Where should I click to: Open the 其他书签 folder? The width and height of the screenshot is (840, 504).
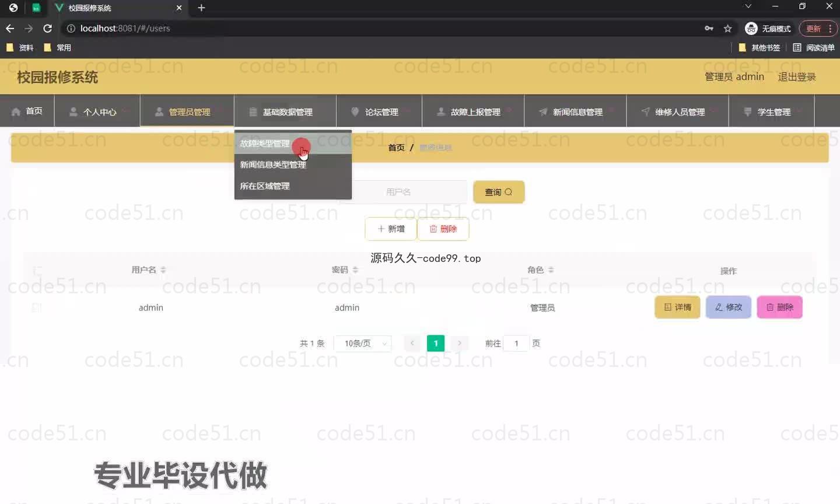759,48
